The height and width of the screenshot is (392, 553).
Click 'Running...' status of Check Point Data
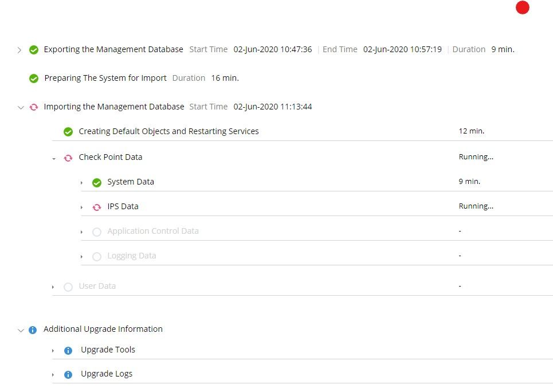pyautogui.click(x=476, y=157)
